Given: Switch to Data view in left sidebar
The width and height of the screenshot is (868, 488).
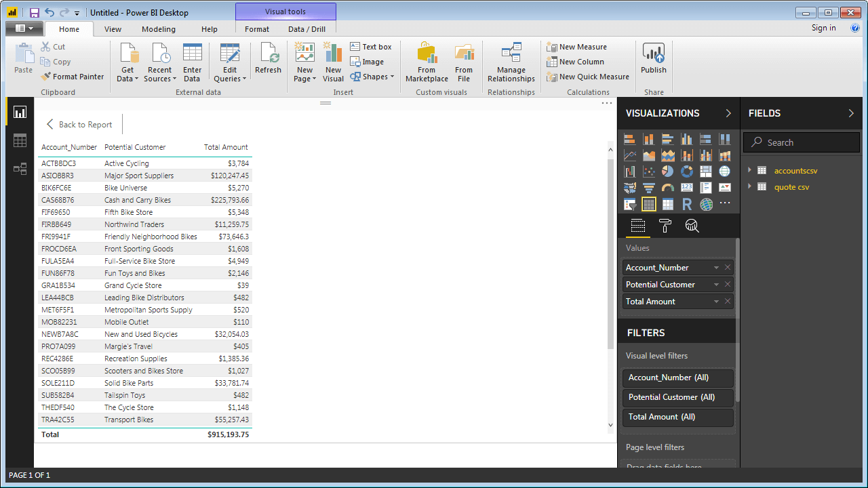Looking at the screenshot, I should click(20, 140).
